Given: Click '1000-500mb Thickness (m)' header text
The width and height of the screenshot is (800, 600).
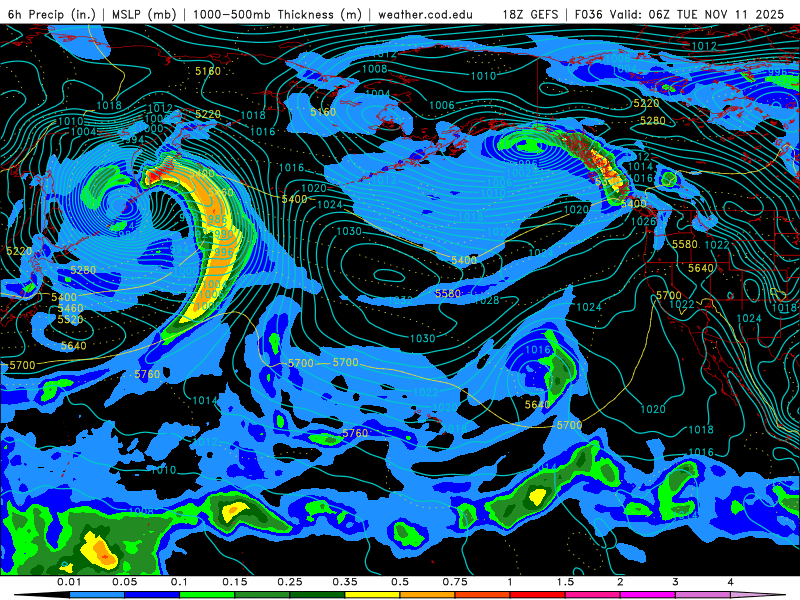Looking at the screenshot, I should [277, 14].
